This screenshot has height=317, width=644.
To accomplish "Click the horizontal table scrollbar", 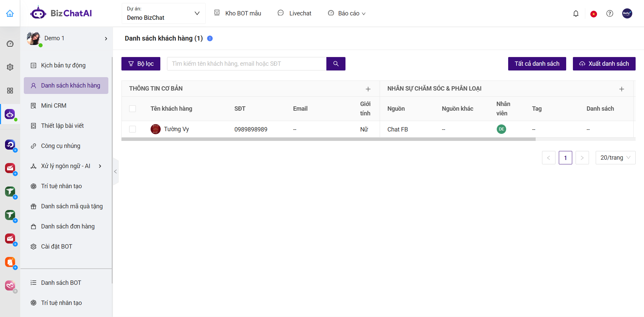I will click(328, 139).
